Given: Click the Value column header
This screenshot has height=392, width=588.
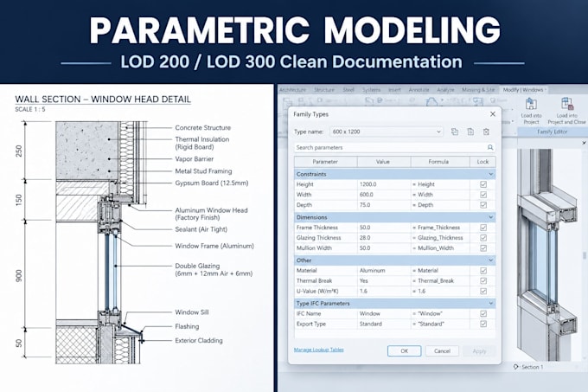Looking at the screenshot, I should (x=383, y=162).
